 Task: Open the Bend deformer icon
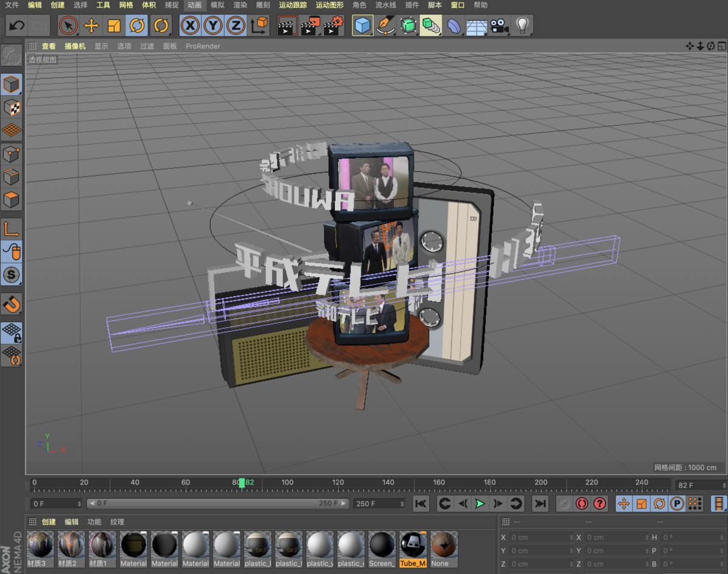[454, 25]
